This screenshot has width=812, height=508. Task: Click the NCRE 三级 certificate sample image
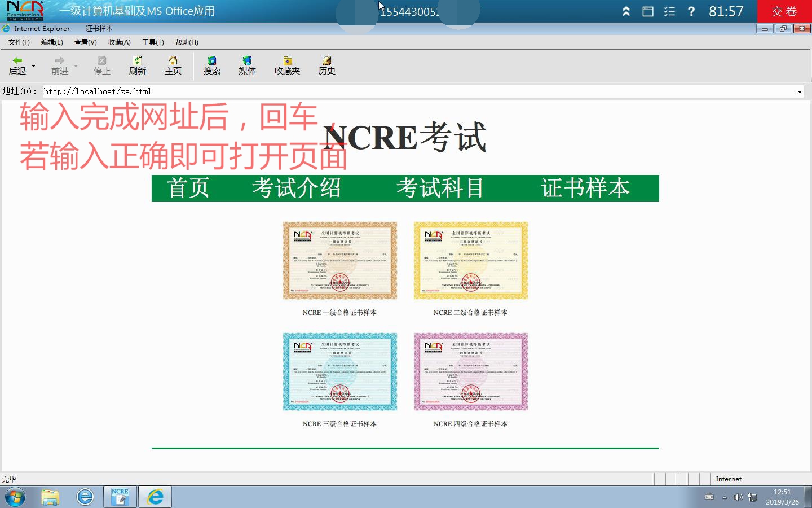(340, 371)
